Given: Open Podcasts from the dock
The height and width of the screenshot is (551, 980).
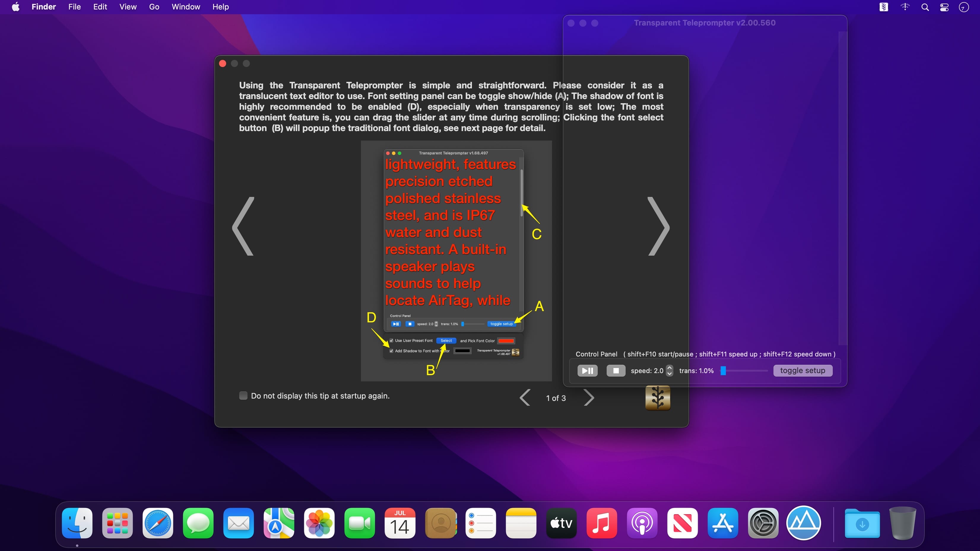Looking at the screenshot, I should [x=642, y=523].
